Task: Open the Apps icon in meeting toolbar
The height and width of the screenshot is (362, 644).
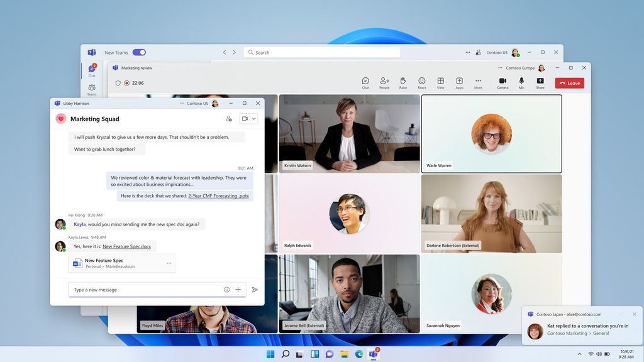Action: pos(459,82)
